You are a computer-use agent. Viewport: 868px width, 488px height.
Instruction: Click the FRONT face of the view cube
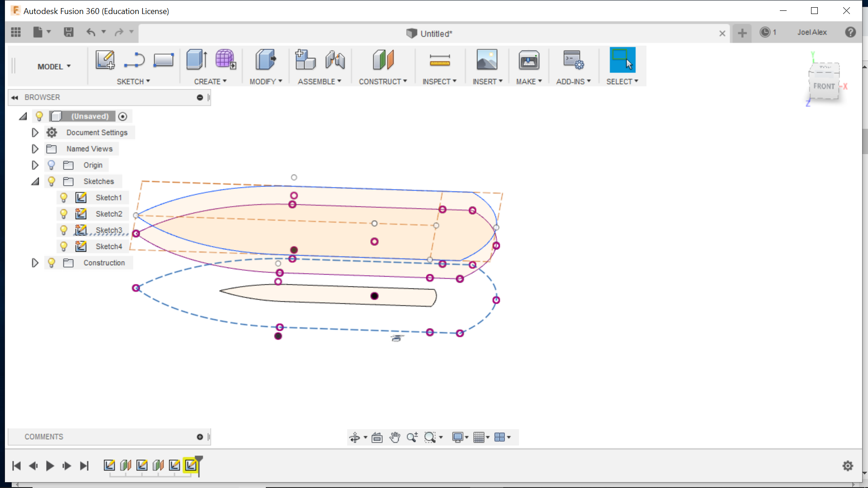(x=824, y=86)
